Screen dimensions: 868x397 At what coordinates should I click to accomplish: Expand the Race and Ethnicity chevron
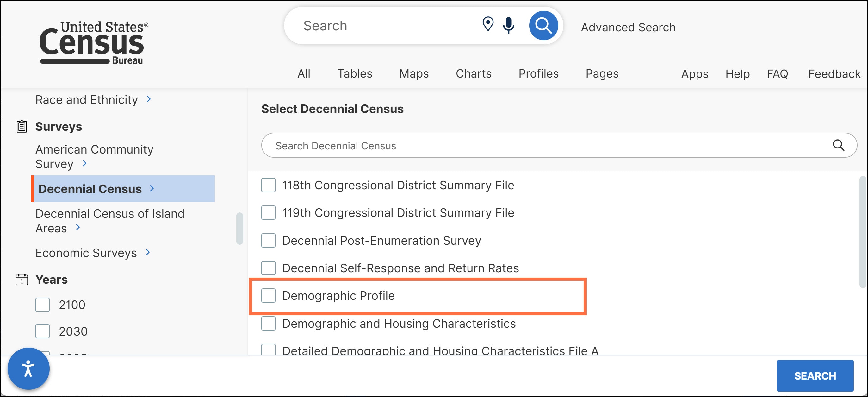tap(149, 99)
